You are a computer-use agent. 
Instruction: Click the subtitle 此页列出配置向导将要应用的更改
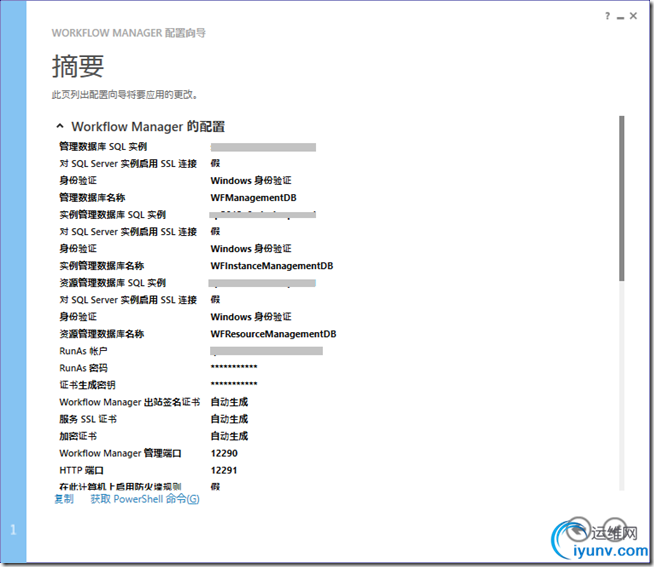[x=125, y=95]
